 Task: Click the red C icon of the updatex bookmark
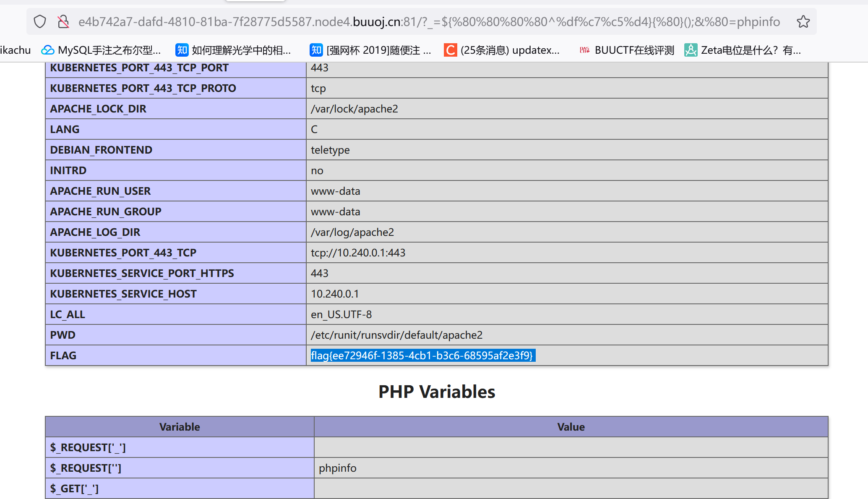pos(451,50)
